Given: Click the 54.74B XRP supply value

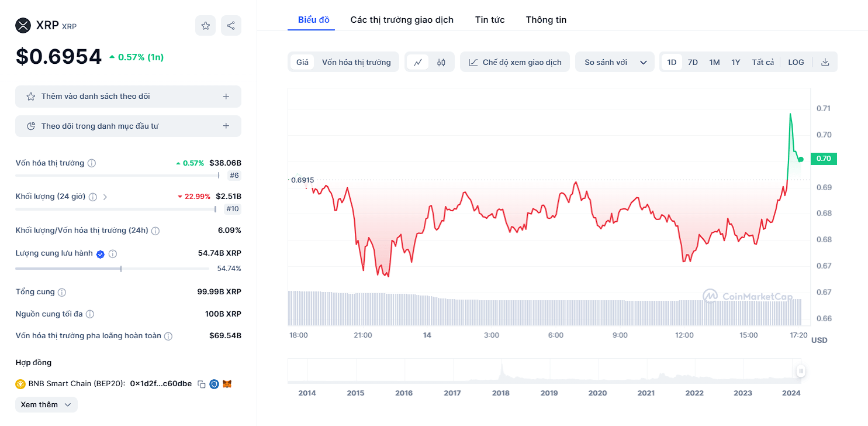Looking at the screenshot, I should (220, 253).
